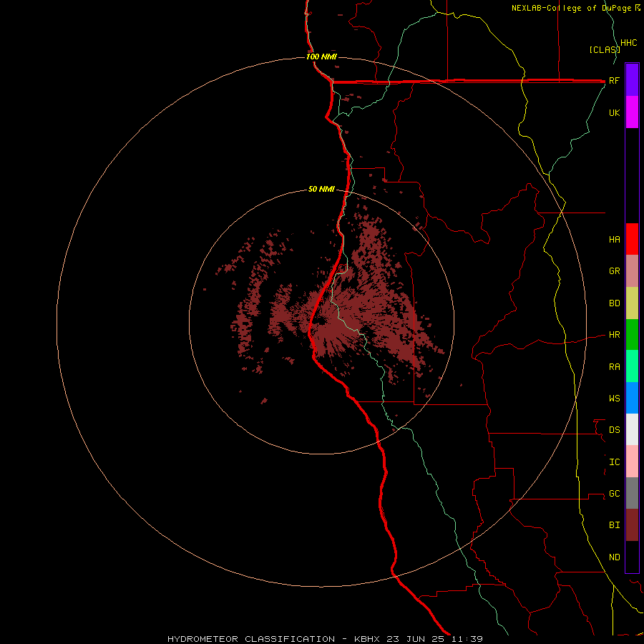Click the IC legend label
The image size is (644, 644).
pos(614,462)
